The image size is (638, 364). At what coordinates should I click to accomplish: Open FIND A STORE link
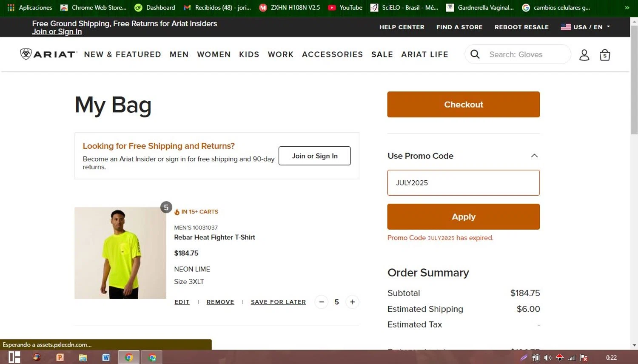459,27
